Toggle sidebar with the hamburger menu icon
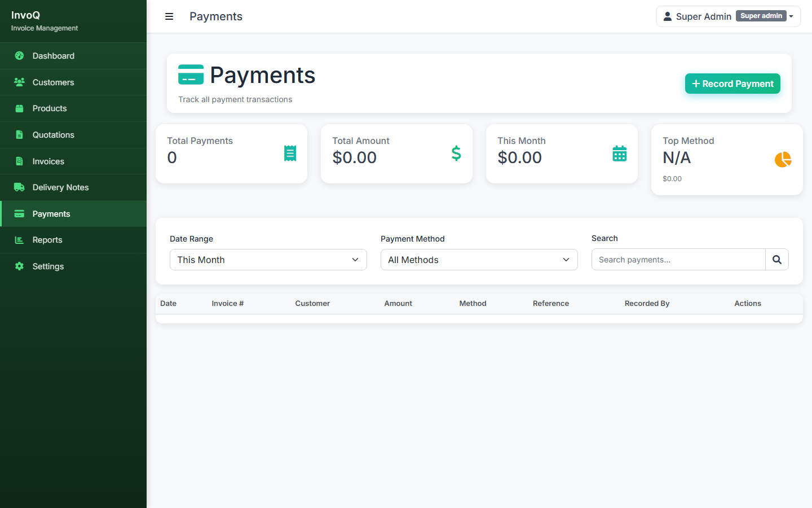The height and width of the screenshot is (508, 812). point(169,16)
